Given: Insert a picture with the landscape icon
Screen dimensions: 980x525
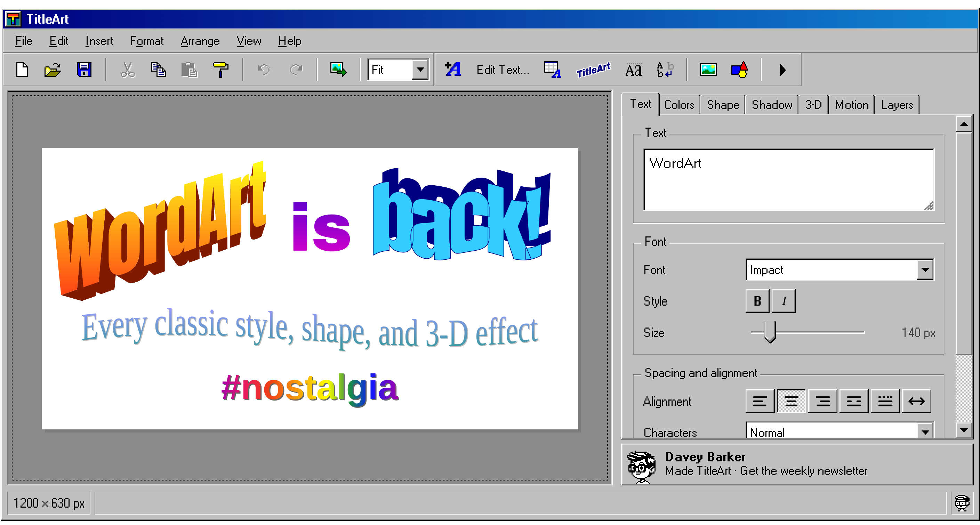Looking at the screenshot, I should (x=708, y=70).
